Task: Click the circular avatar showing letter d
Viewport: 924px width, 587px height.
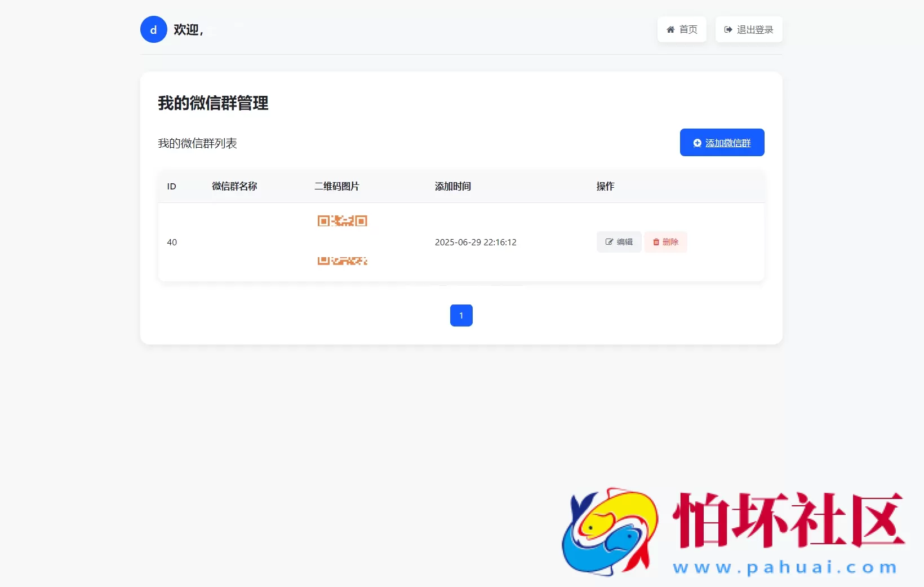Action: 153,29
